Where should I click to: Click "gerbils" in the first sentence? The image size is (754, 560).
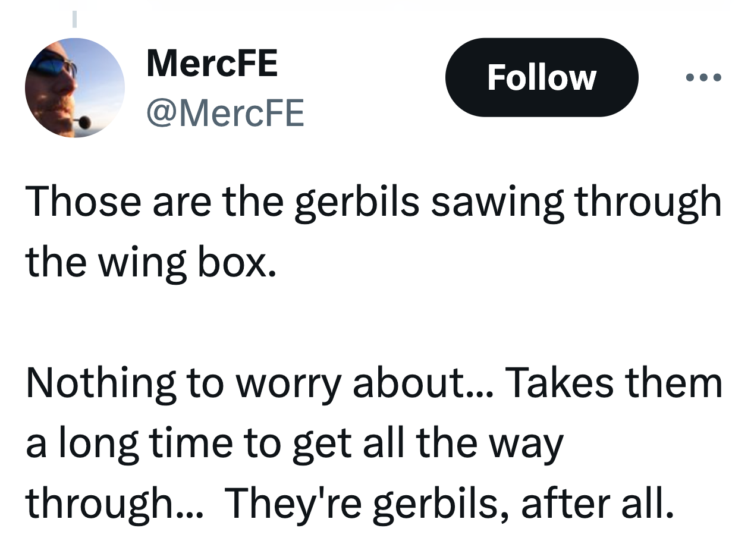[358, 202]
